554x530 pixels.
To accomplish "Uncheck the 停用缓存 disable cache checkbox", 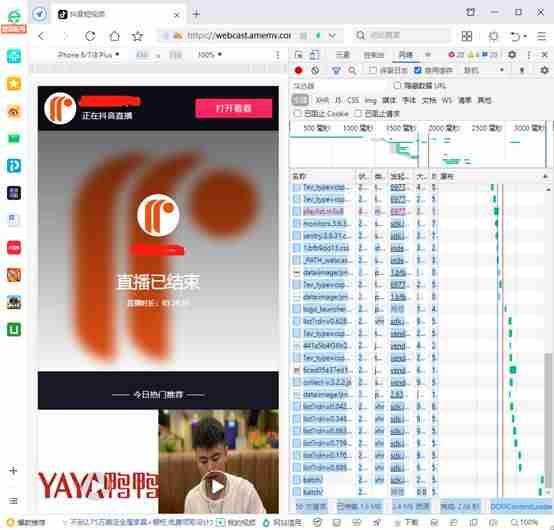I will [x=418, y=70].
